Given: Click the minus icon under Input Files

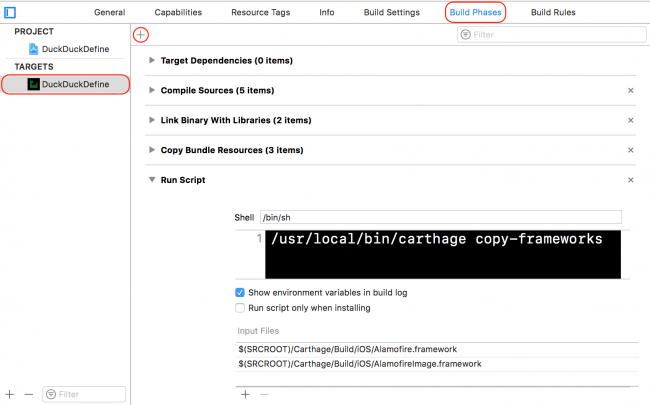Looking at the screenshot, I should [x=264, y=394].
